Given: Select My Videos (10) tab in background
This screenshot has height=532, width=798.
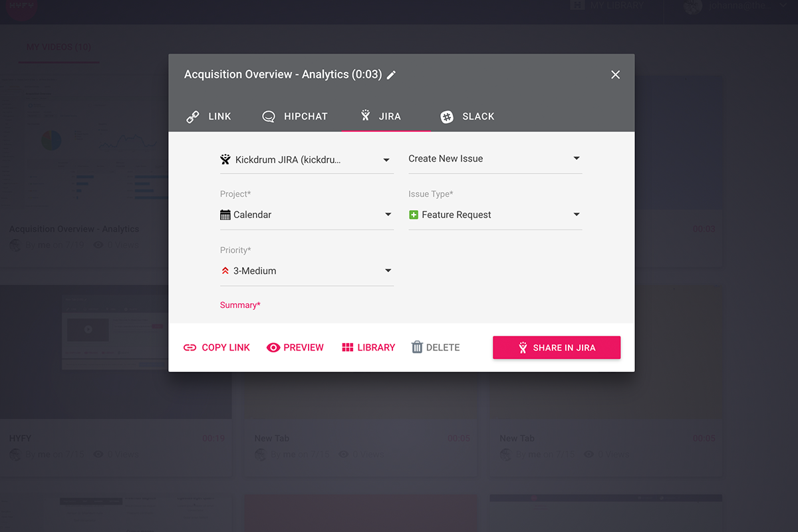Looking at the screenshot, I should point(59,47).
